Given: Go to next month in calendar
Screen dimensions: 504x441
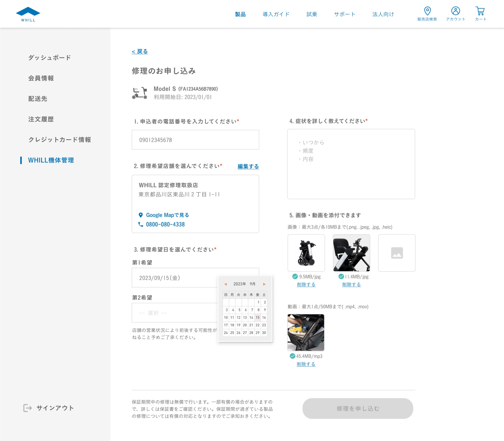Looking at the screenshot, I should [264, 284].
